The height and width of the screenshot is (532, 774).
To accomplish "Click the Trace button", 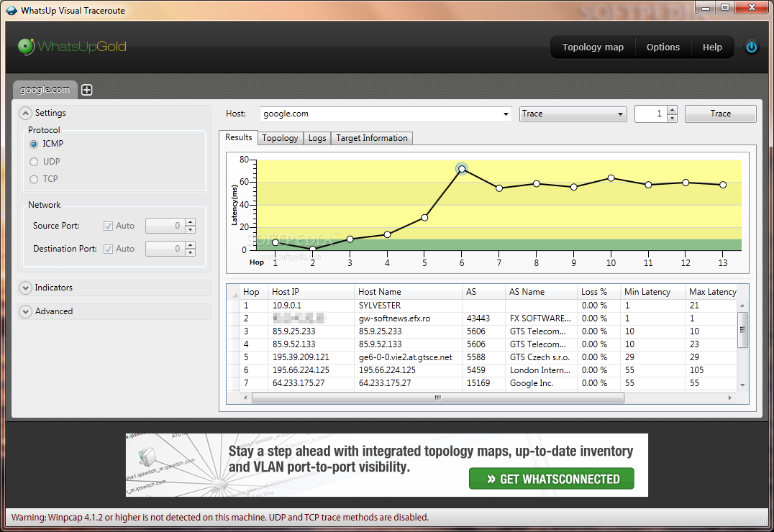I will coord(720,114).
